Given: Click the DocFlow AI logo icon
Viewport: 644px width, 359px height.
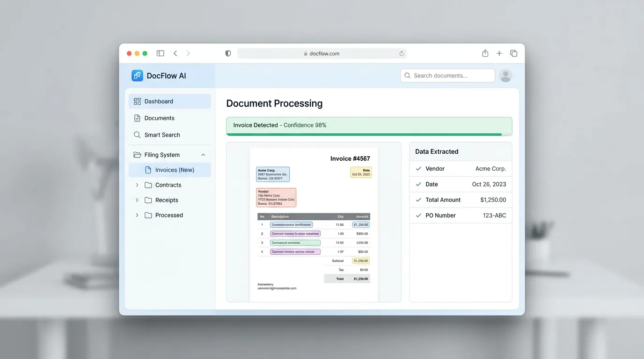Looking at the screenshot, I should [137, 76].
